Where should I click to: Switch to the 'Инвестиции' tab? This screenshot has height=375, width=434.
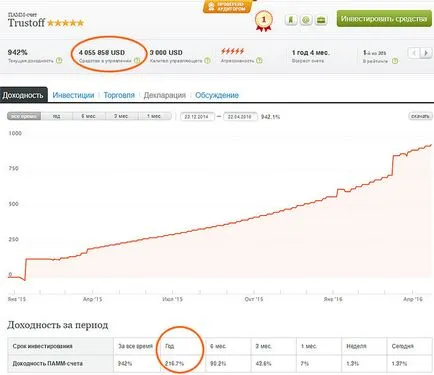coord(73,95)
